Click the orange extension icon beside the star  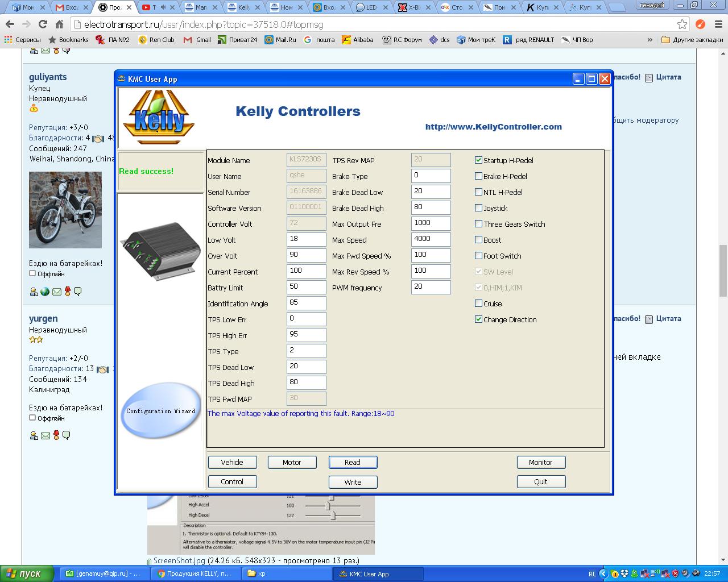point(701,24)
